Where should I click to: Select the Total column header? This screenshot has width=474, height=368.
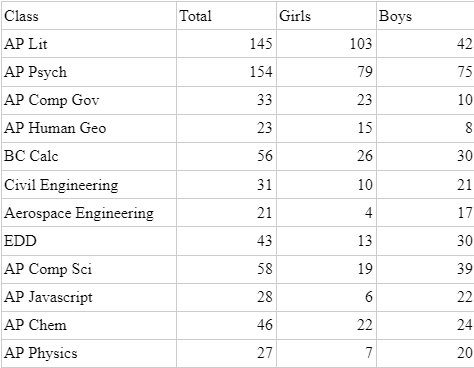click(226, 16)
